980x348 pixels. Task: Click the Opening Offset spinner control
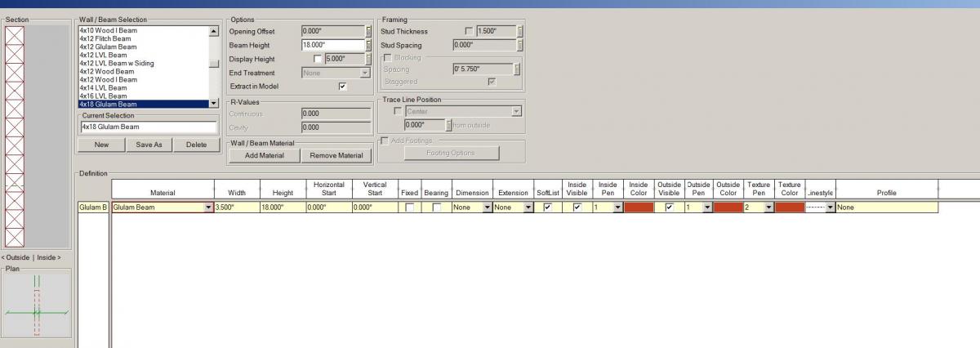tap(368, 31)
